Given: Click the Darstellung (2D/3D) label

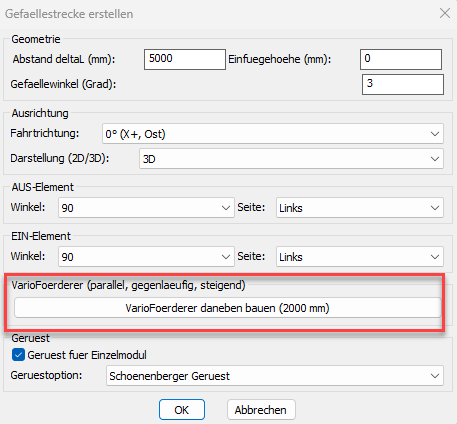Looking at the screenshot, I should (60, 158).
